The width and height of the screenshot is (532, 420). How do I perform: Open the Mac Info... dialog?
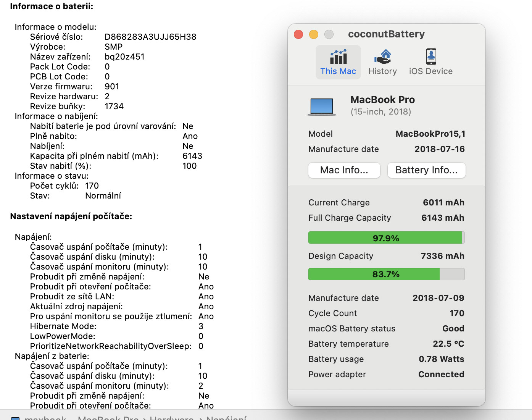point(344,170)
